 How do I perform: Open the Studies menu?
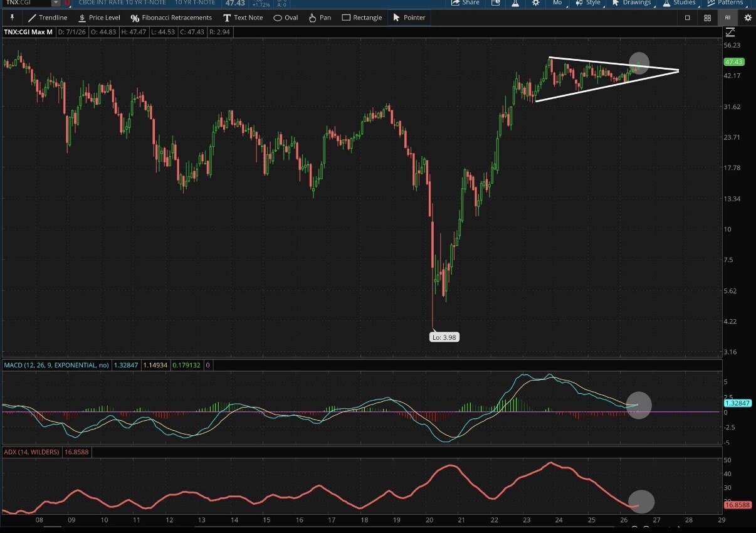point(679,3)
